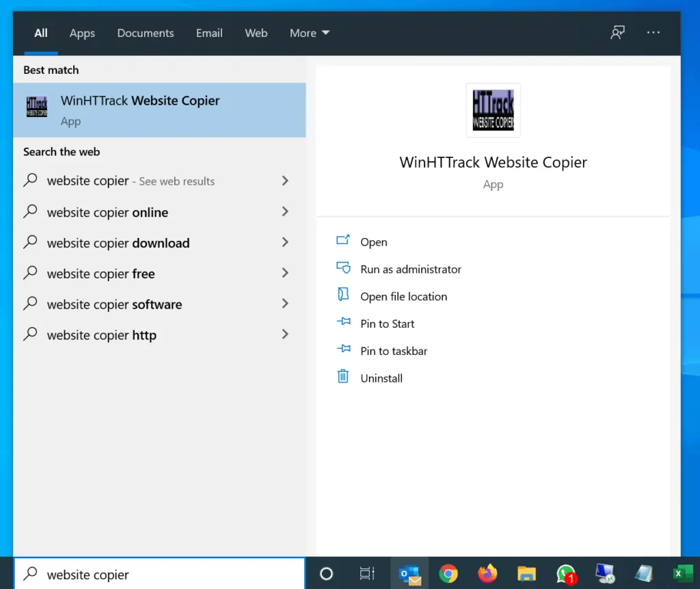Click the feedback person icon in header
Image resolution: width=700 pixels, height=589 pixels.
[617, 33]
